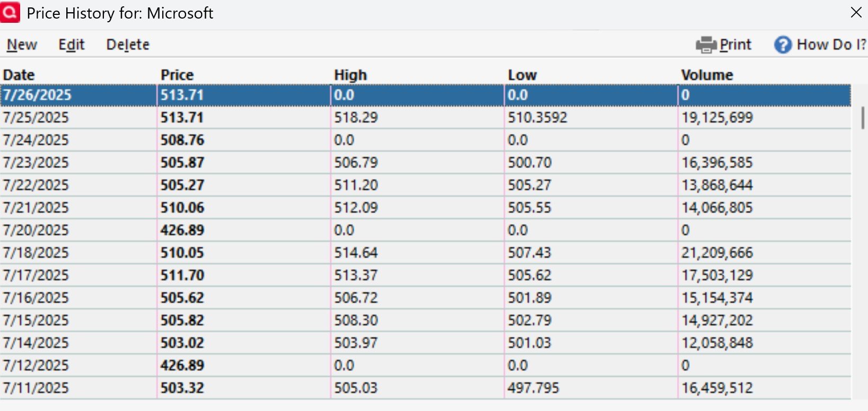
Task: Click the Print text label
Action: (735, 45)
